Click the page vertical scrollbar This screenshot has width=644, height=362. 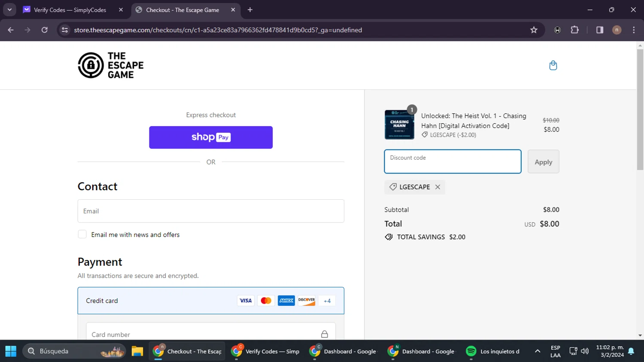click(x=640, y=111)
